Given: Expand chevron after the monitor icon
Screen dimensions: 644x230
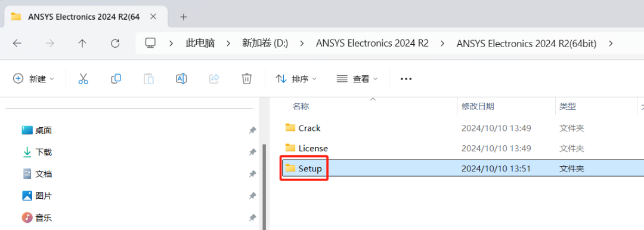Looking at the screenshot, I should tap(171, 43).
